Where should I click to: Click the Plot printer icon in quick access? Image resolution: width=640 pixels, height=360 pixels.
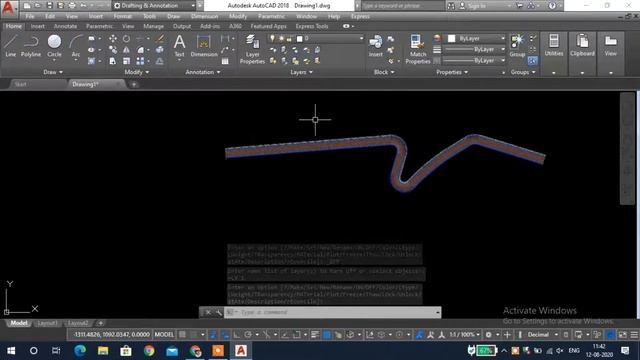coord(72,6)
